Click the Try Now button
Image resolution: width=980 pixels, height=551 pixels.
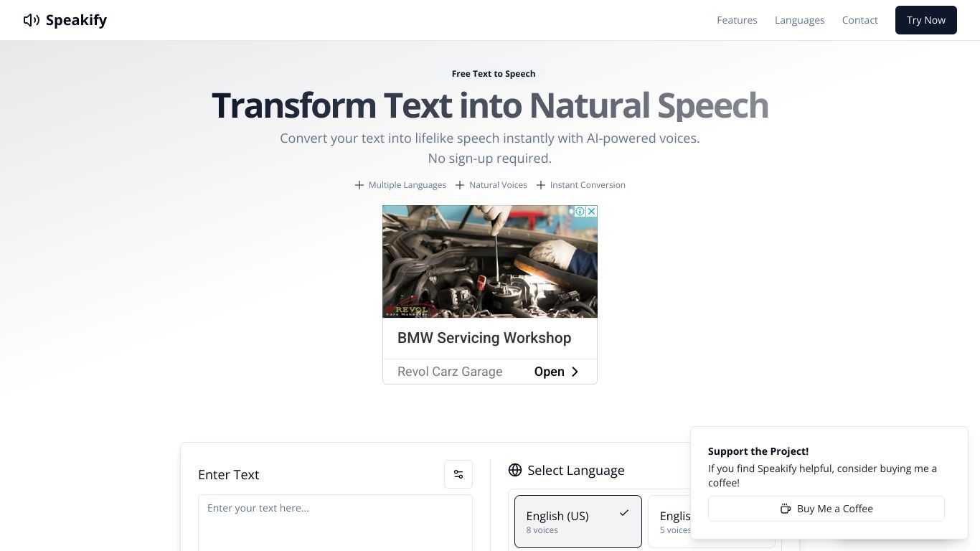tap(925, 20)
